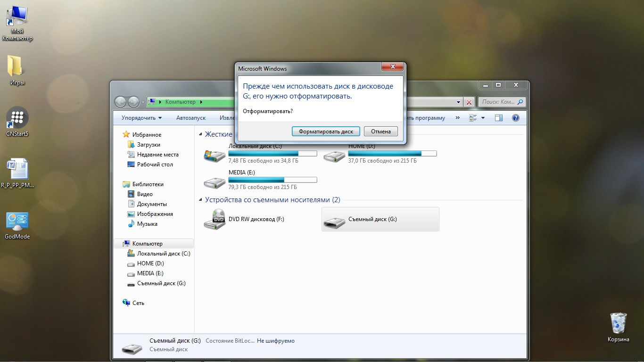Click the search field Поиск: Ком...
This screenshot has height=362, width=644.
[x=498, y=102]
